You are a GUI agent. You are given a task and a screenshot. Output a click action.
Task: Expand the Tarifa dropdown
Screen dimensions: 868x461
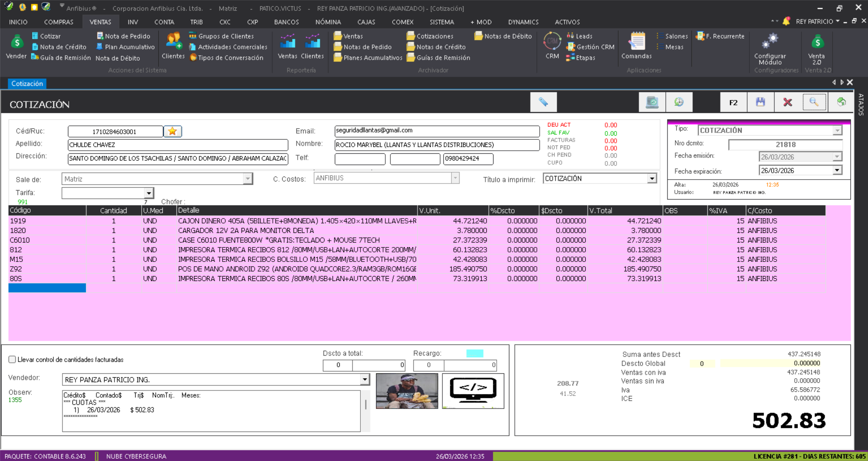click(x=148, y=193)
